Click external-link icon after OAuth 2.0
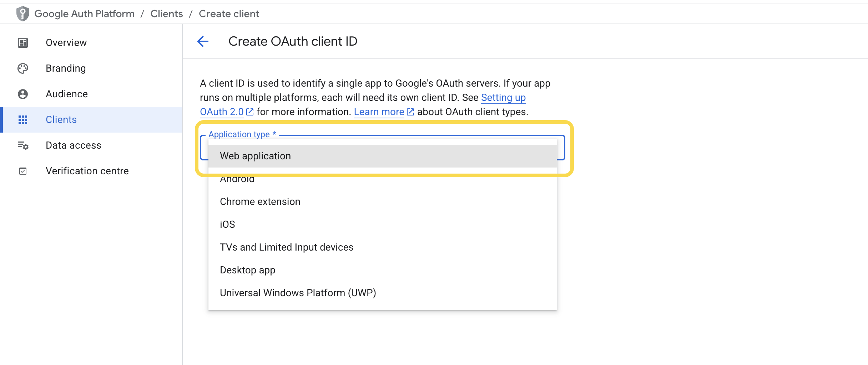 [250, 112]
